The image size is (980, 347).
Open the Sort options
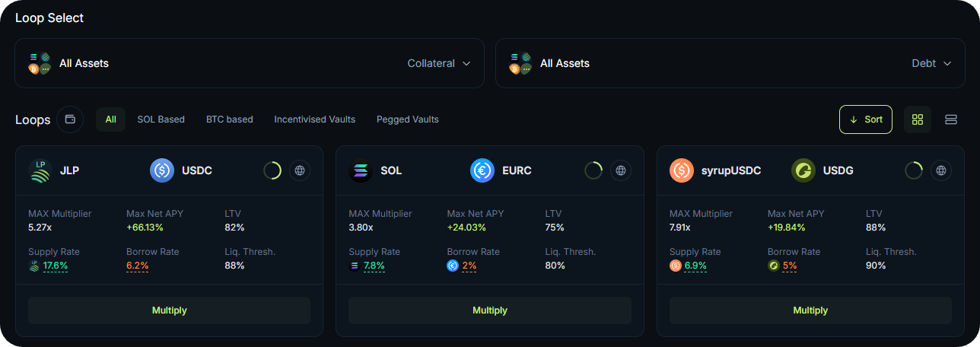coord(865,119)
